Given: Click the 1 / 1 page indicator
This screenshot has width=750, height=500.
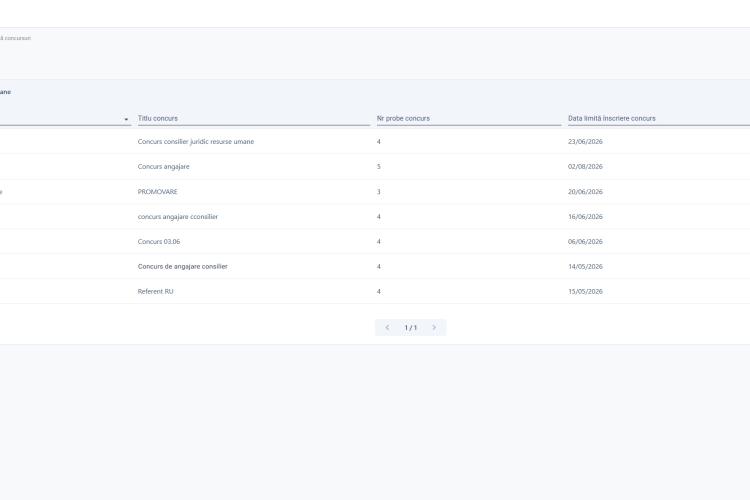Looking at the screenshot, I should (410, 328).
